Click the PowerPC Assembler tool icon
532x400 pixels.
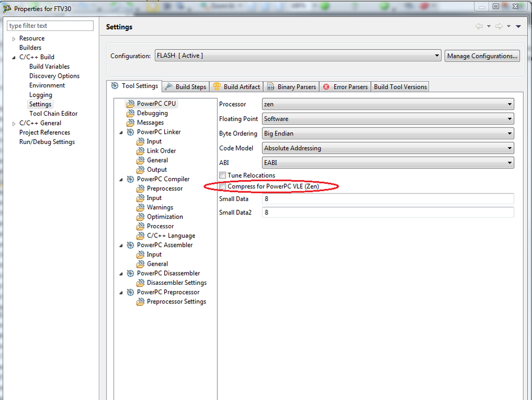[130, 245]
